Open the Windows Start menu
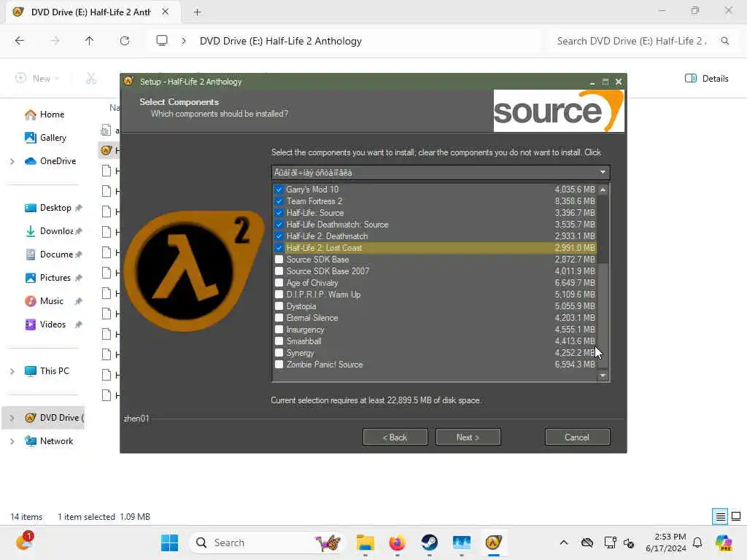Screen dimensions: 747x560 coord(169,542)
